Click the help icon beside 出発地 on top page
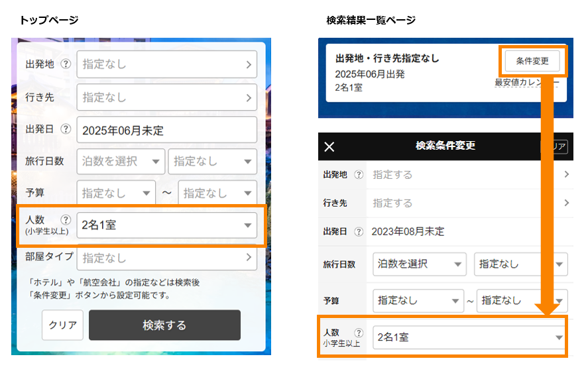This screenshot has height=379, width=588. pyautogui.click(x=66, y=65)
